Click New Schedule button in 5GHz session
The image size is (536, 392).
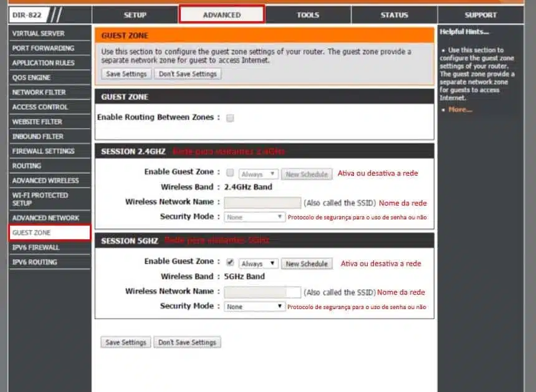tap(307, 264)
